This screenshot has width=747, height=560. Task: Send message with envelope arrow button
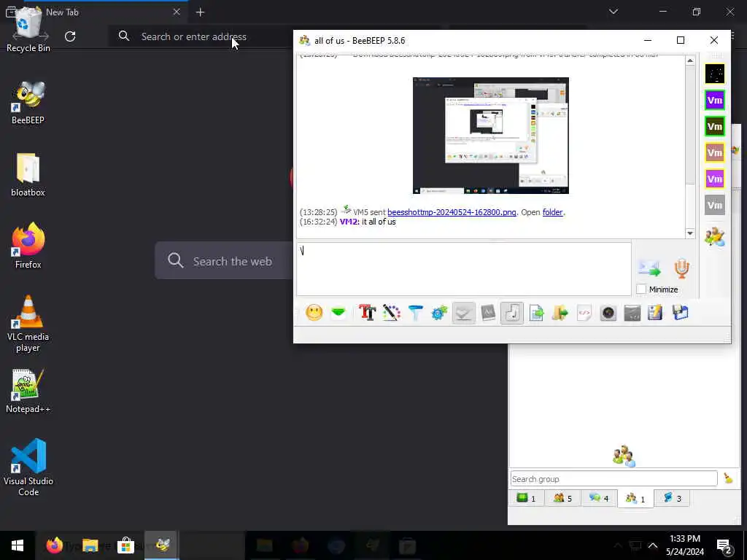coord(649,268)
